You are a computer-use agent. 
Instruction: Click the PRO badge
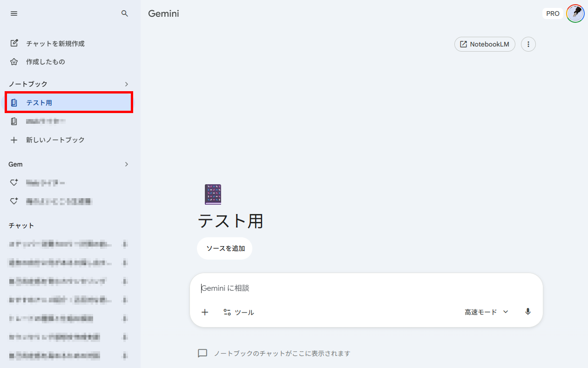[553, 13]
